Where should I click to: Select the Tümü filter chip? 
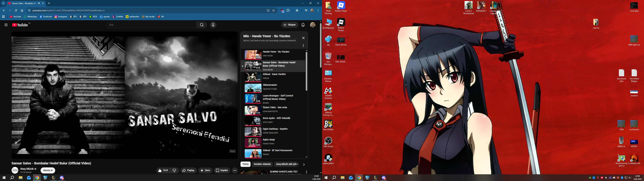(x=246, y=164)
